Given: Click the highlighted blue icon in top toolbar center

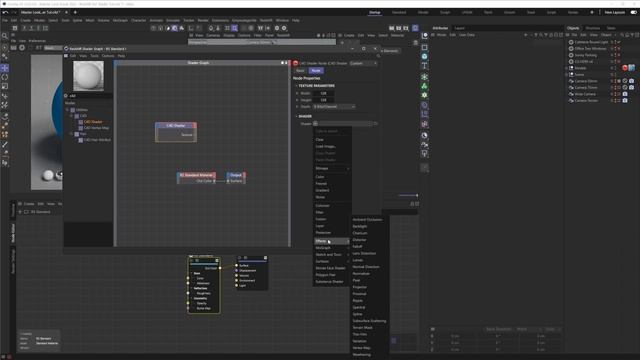Looking at the screenshot, I should point(235,28).
